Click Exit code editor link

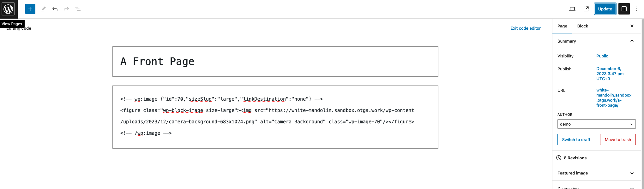[526, 28]
